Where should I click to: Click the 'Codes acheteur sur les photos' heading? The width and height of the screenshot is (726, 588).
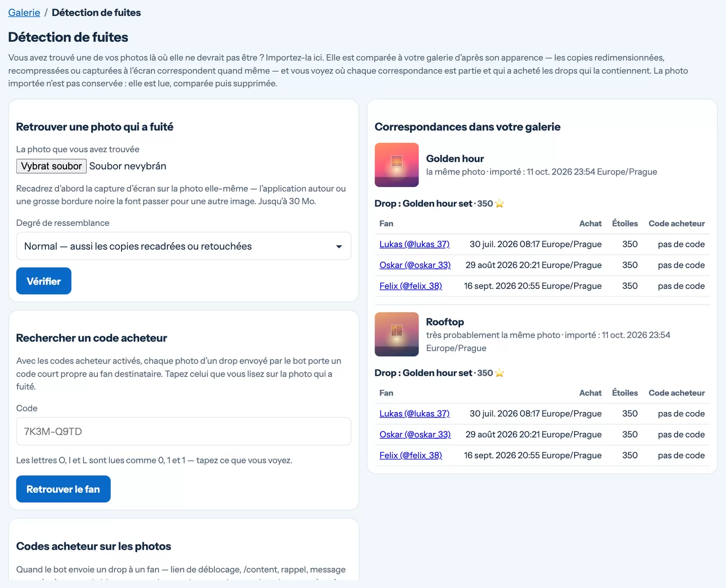point(94,546)
